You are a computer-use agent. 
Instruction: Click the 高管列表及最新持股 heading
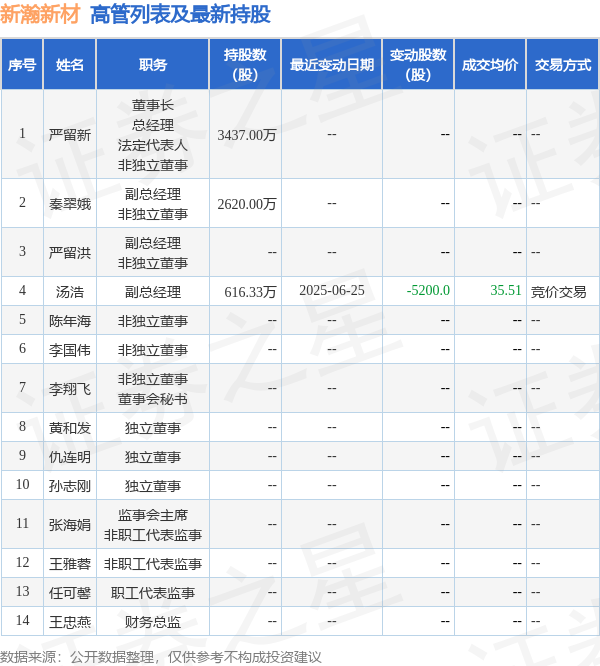[180, 14]
